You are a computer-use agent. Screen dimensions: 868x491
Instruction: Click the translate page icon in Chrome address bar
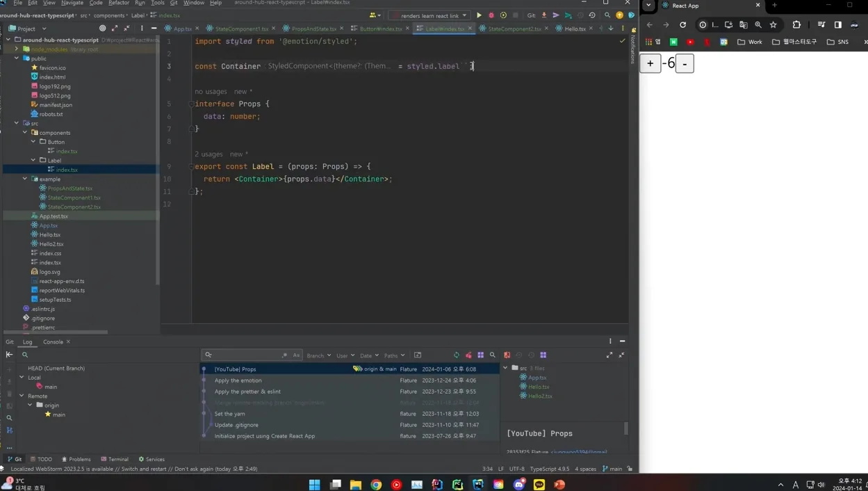[744, 24]
